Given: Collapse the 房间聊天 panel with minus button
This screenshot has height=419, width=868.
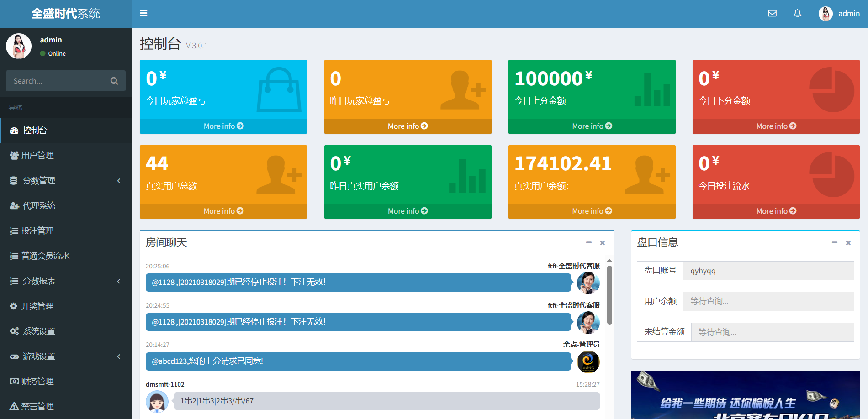Looking at the screenshot, I should [x=589, y=243].
